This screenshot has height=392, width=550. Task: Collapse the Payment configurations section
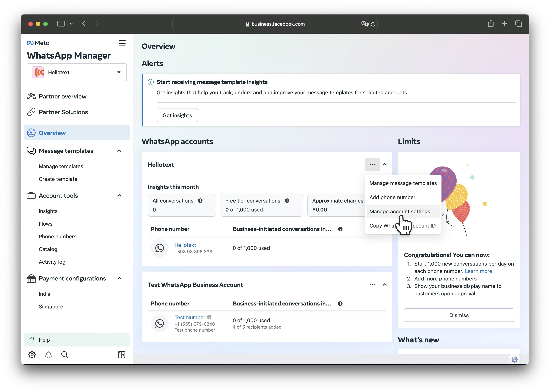click(x=119, y=278)
